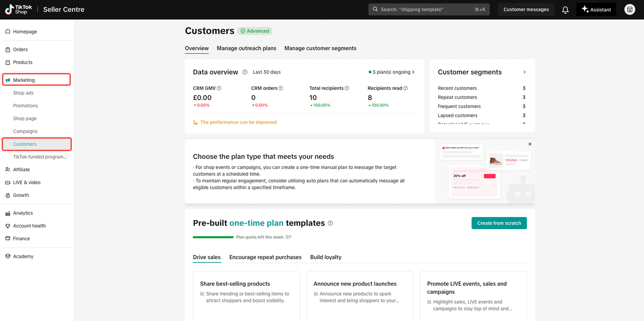Click the Account health trophy icon
Viewport: 644px width, 321px height.
click(8, 226)
